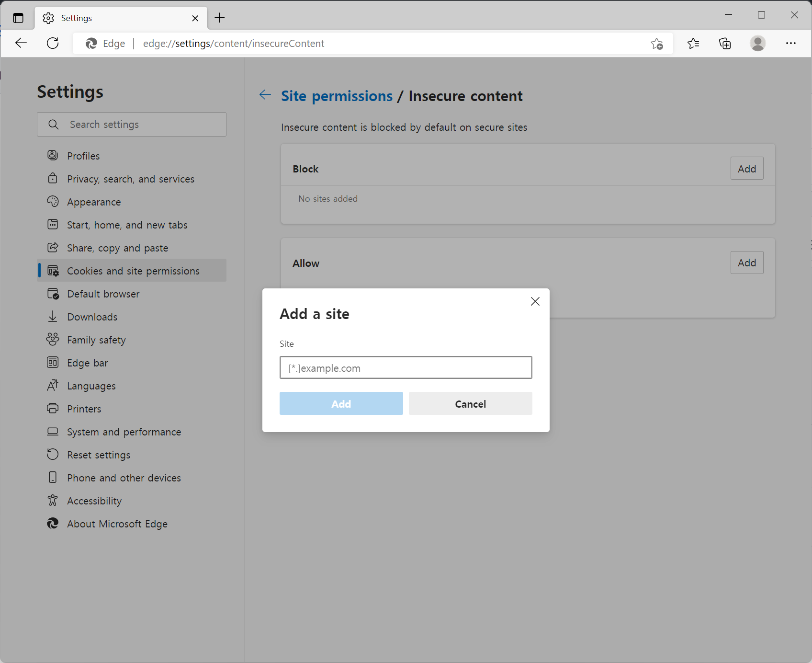Add this page to favorites

click(657, 43)
